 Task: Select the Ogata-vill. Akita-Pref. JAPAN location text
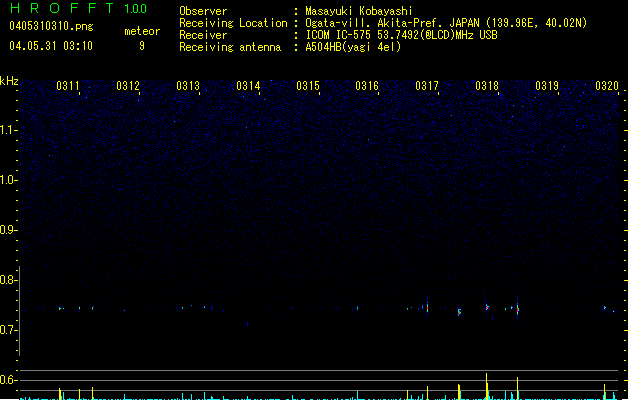(x=446, y=23)
